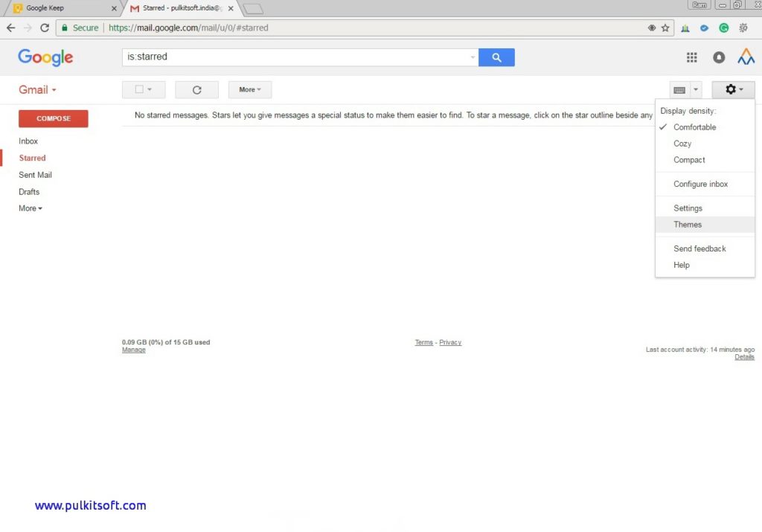The image size is (762, 532).
Task: Switch to the Google Keep tab
Action: [63, 8]
